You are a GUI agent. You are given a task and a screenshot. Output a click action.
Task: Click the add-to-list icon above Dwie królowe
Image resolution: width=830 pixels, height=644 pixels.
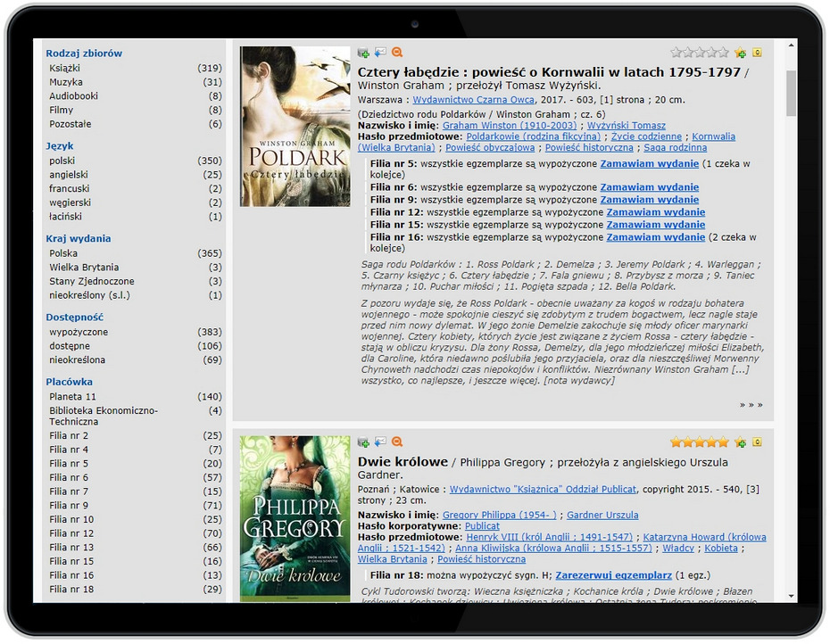[x=363, y=442]
